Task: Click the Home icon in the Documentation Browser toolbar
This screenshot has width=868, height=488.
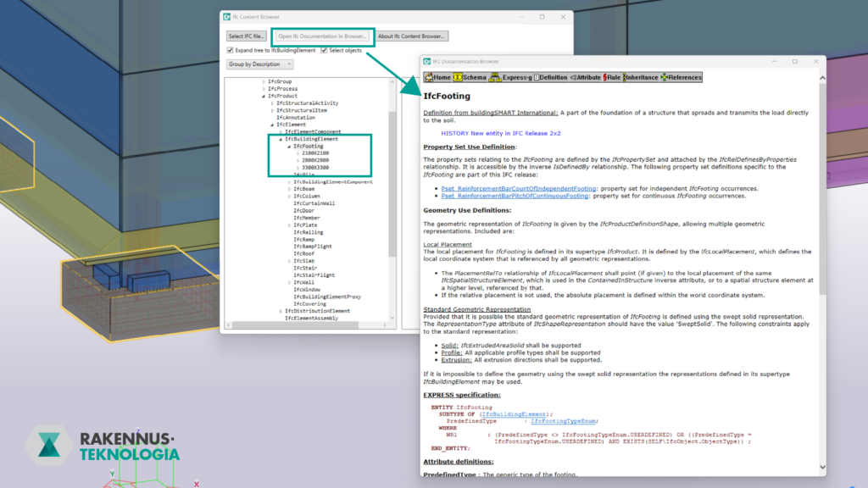Action: 428,76
